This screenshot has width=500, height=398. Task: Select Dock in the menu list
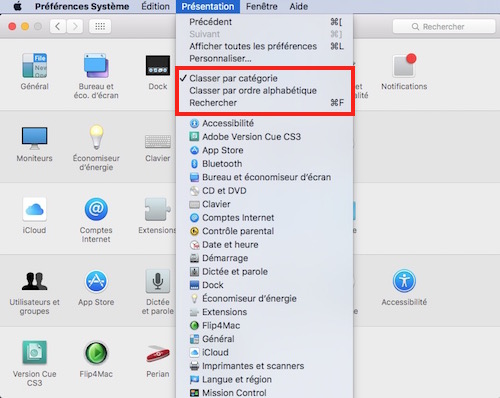point(265,285)
